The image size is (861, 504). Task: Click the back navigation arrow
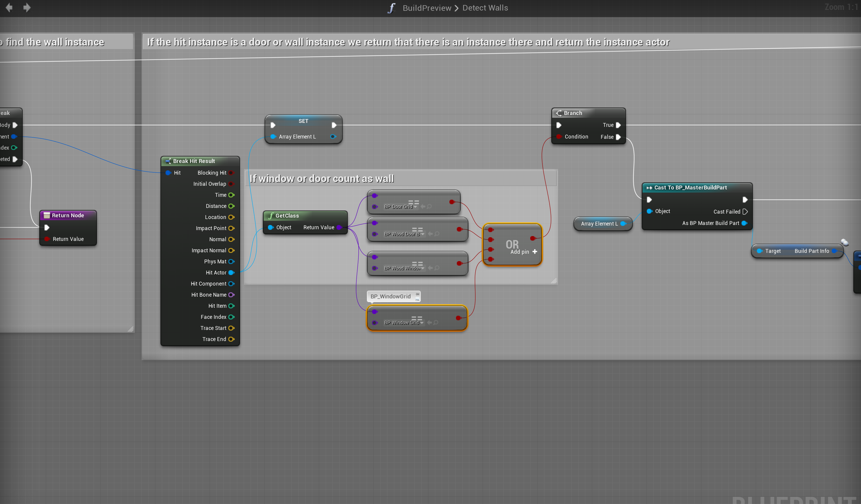click(x=9, y=7)
